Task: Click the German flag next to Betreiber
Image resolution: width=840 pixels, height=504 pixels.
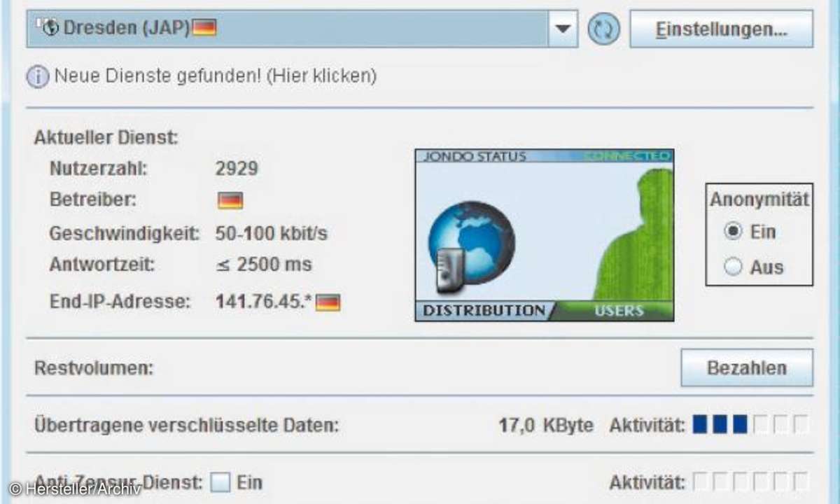Action: coord(230,201)
